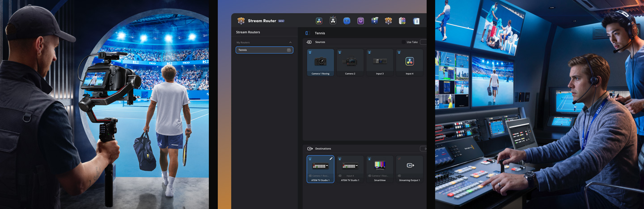The height and width of the screenshot is (209, 644).
Task: Click signal icon on Input 3 source
Action: (369, 52)
